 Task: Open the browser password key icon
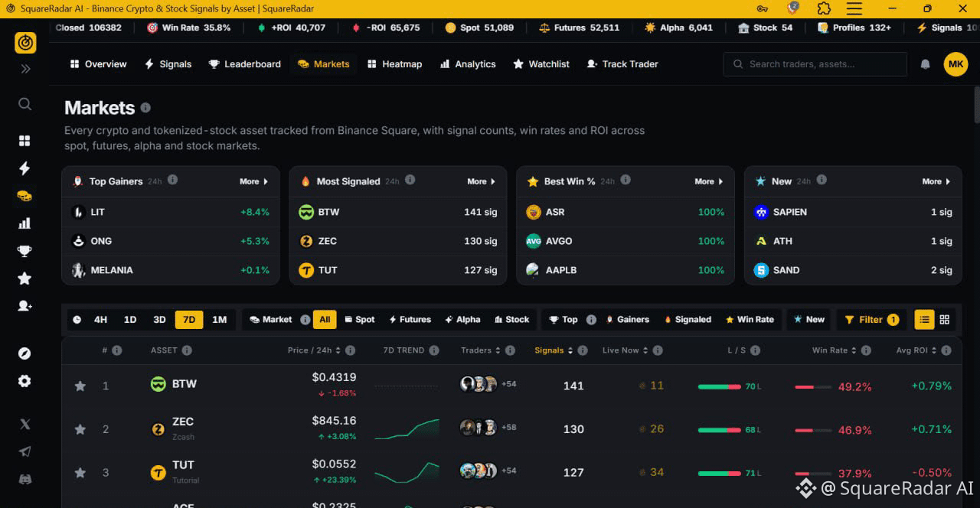[x=763, y=8]
